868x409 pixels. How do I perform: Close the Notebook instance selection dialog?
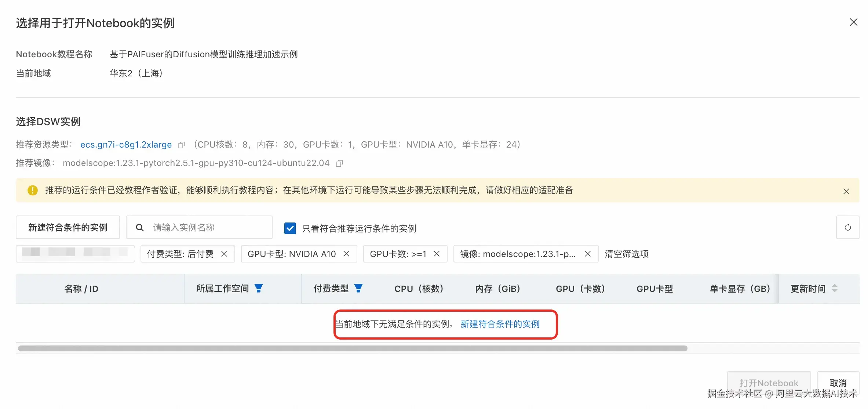pos(853,22)
